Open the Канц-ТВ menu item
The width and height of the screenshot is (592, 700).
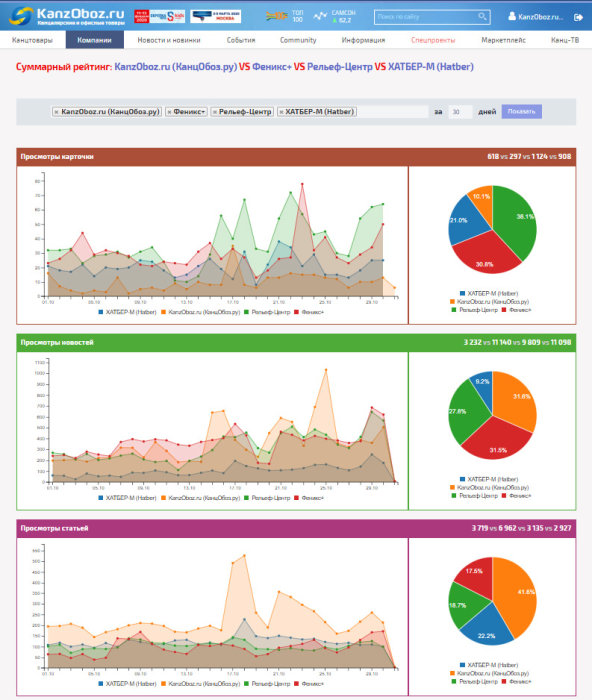565,40
